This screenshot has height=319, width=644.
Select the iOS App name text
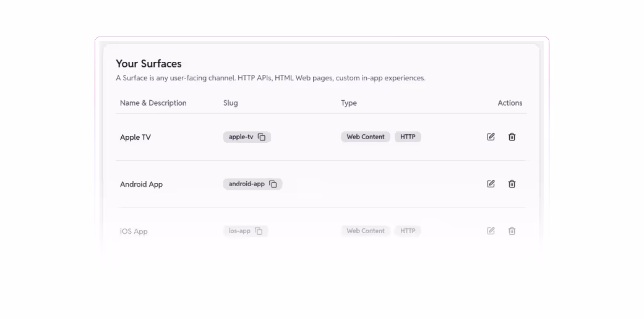click(x=134, y=231)
